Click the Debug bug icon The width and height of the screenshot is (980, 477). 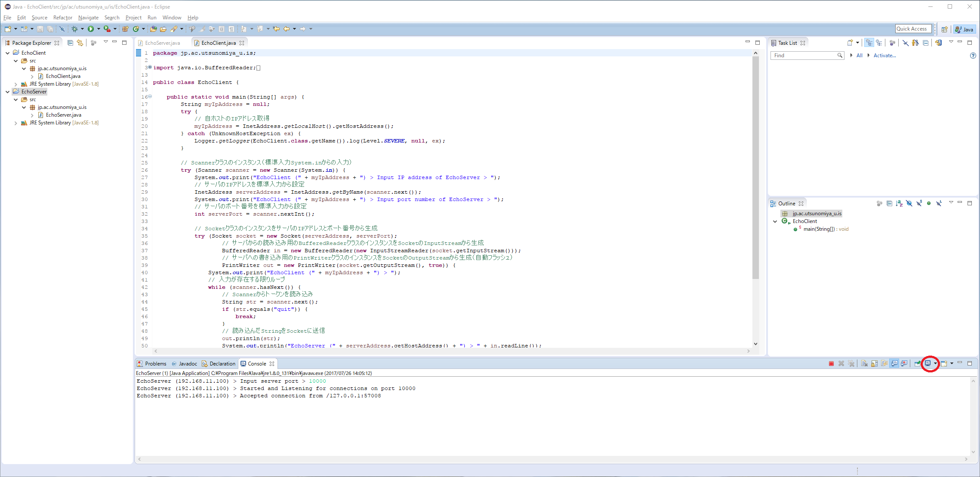[74, 29]
